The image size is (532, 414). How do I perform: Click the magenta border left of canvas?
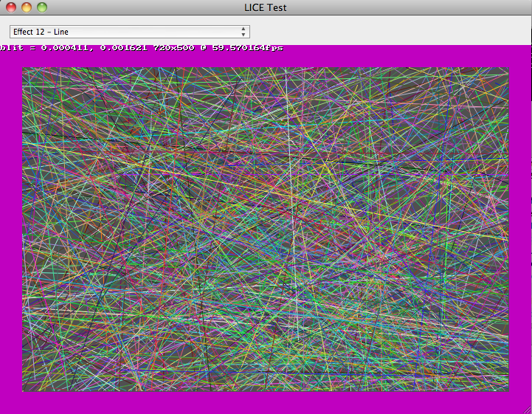click(11, 230)
